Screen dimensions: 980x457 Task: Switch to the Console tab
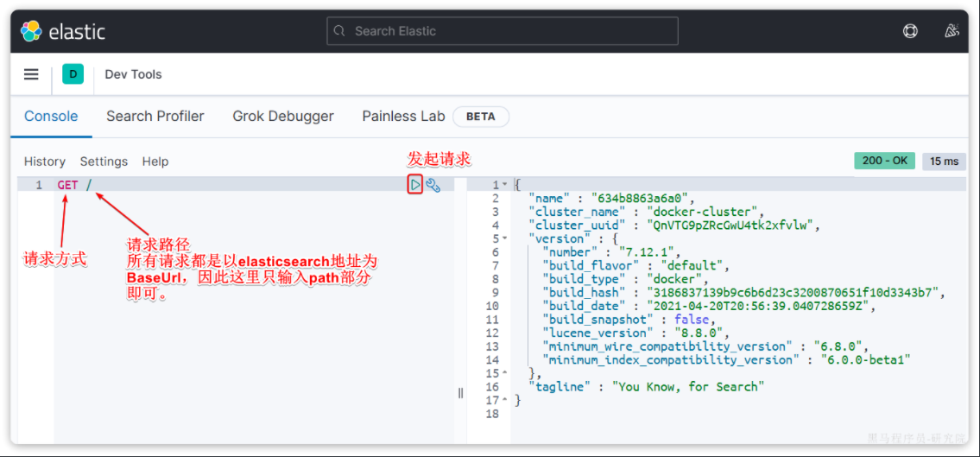51,117
